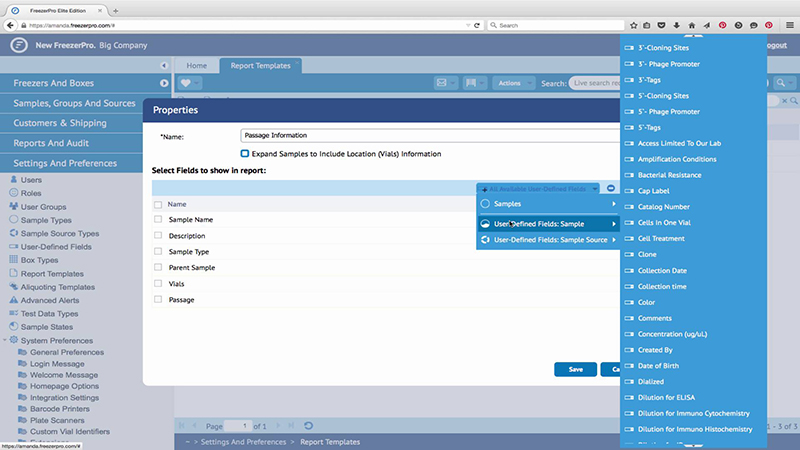Click the Advanced Alerts triangle icon

pos(14,300)
